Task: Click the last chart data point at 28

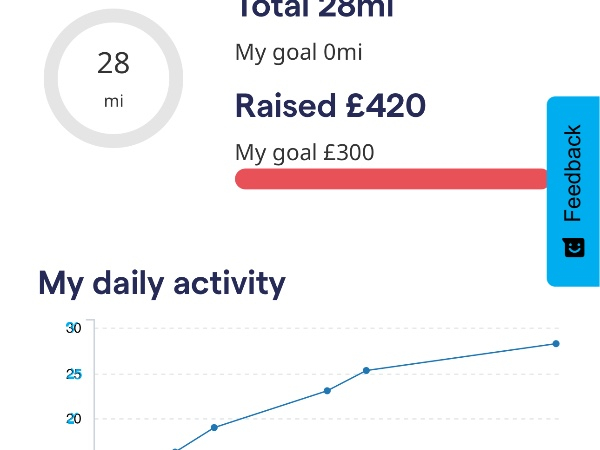Action: point(556,344)
